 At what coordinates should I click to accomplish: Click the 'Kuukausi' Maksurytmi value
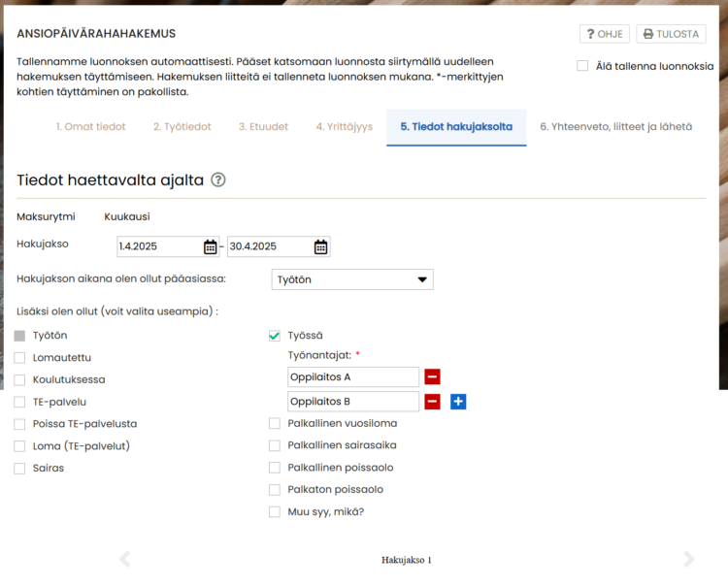127,216
